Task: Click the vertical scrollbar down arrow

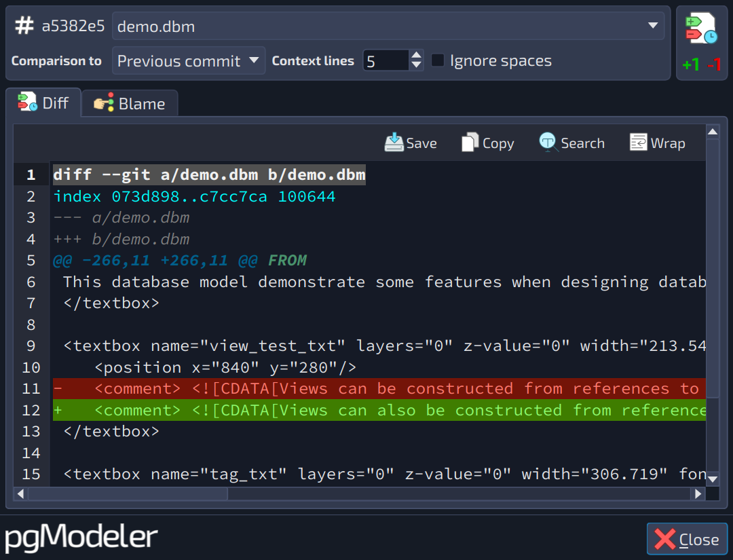Action: [x=713, y=479]
